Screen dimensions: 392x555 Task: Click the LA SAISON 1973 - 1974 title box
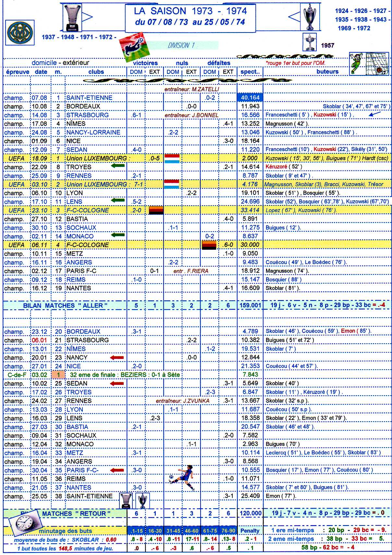point(190,17)
